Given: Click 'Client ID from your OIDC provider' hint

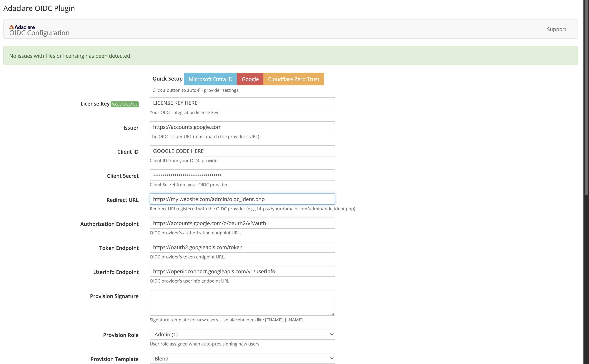Looking at the screenshot, I should coord(185,161).
